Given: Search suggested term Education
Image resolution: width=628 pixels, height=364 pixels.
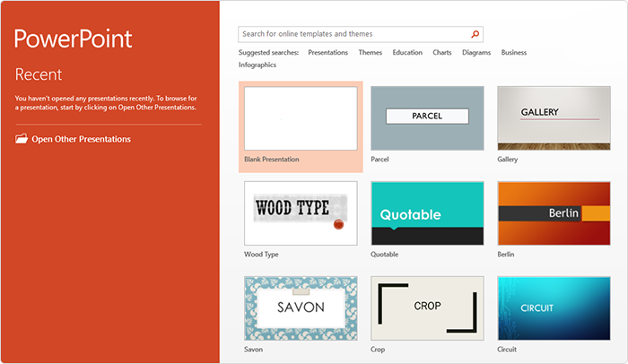Looking at the screenshot, I should point(407,53).
